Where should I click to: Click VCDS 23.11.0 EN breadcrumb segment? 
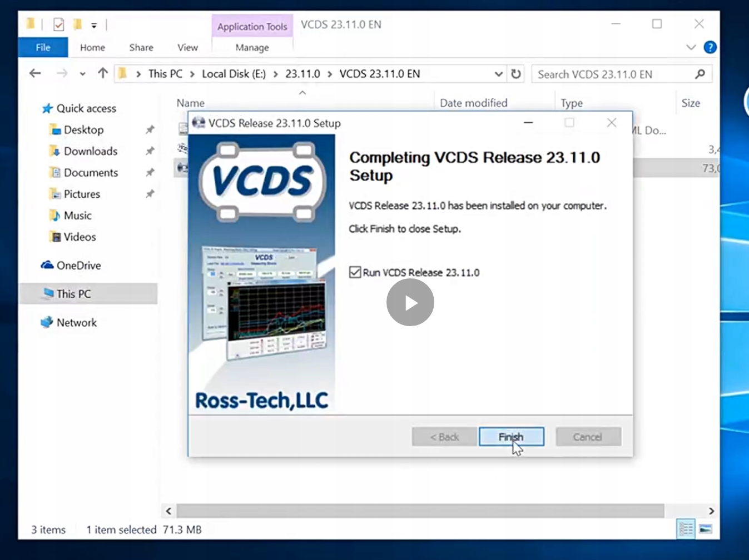[380, 74]
